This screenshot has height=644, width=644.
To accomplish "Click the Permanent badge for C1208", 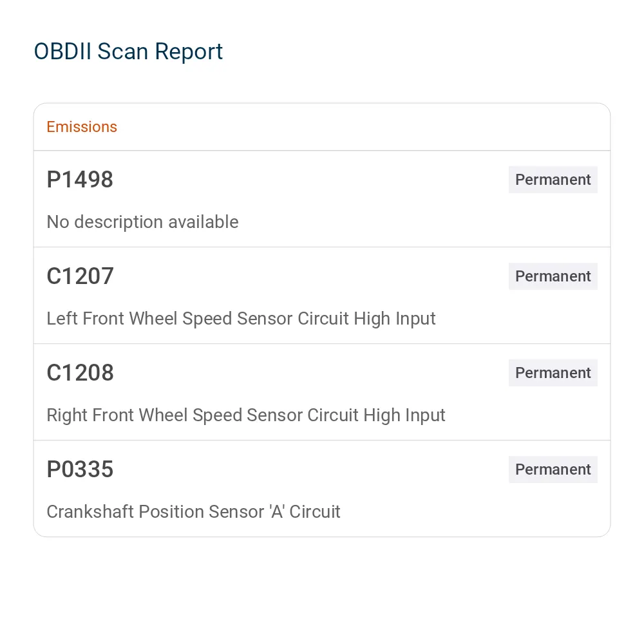I will pyautogui.click(x=553, y=372).
